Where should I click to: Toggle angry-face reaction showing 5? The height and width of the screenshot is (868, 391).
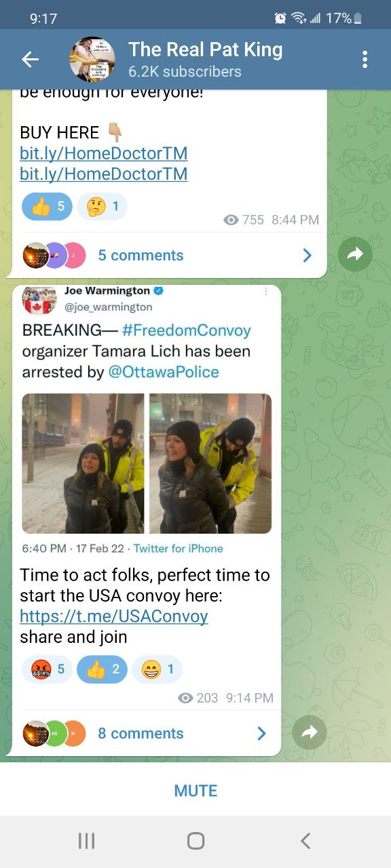click(47, 669)
